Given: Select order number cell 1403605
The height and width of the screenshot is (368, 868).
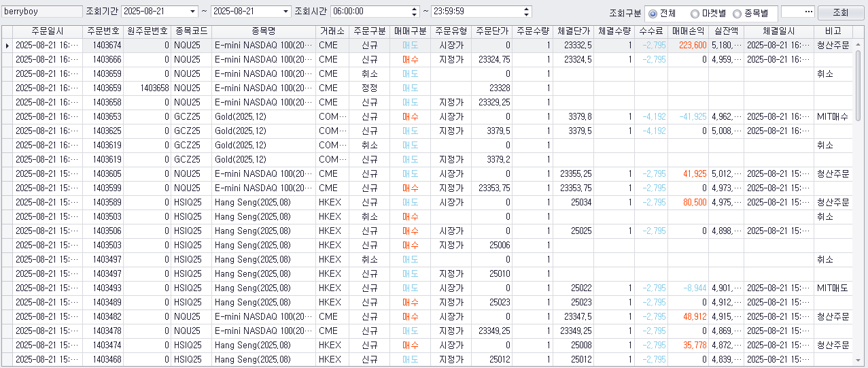Looking at the screenshot, I should click(103, 173).
